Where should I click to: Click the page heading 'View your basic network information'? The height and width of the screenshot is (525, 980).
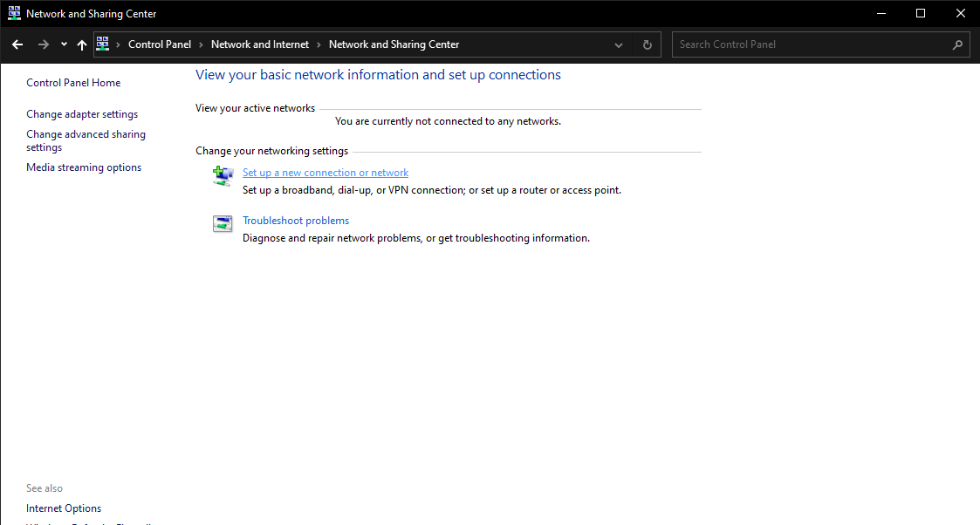tap(378, 75)
